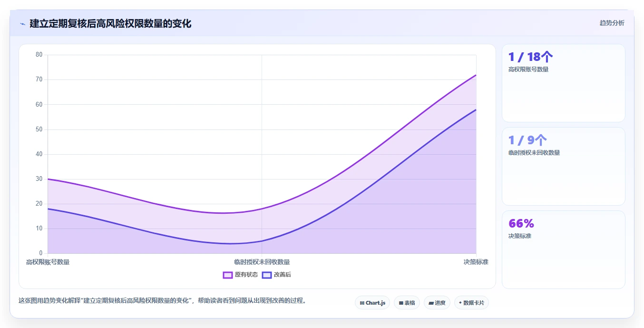Toggle the 改善后 legend item
Viewport: 644px width, 328px height.
click(x=276, y=275)
